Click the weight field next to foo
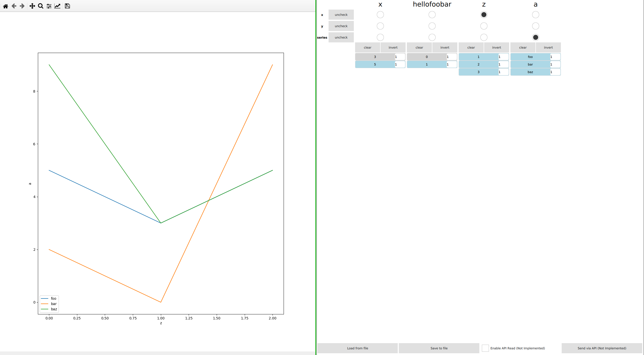 (555, 57)
